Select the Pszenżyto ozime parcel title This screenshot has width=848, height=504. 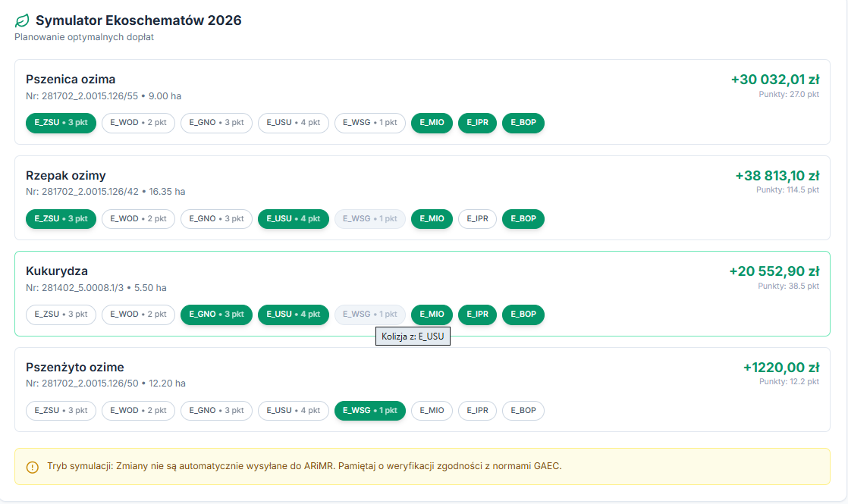pyautogui.click(x=74, y=368)
